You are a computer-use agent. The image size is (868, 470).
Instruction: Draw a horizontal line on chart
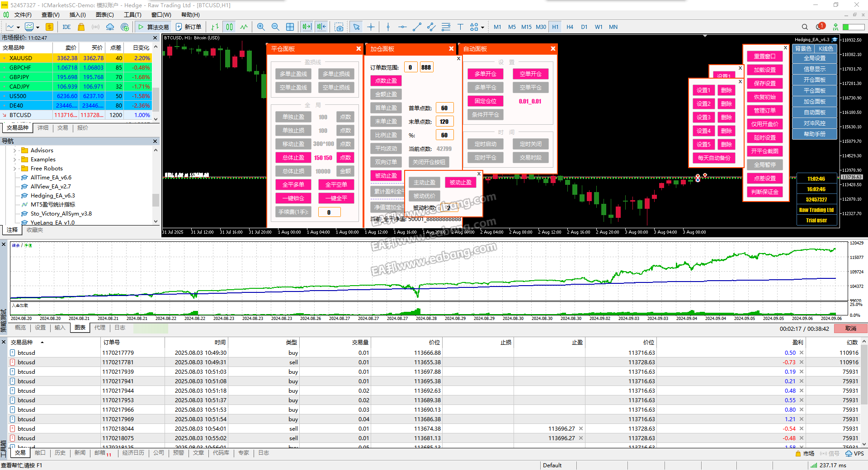[402, 27]
